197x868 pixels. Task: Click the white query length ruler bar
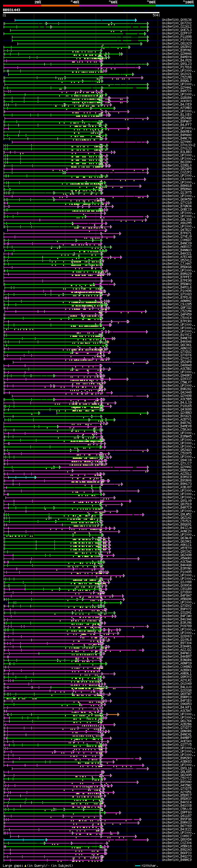tap(81, 13)
